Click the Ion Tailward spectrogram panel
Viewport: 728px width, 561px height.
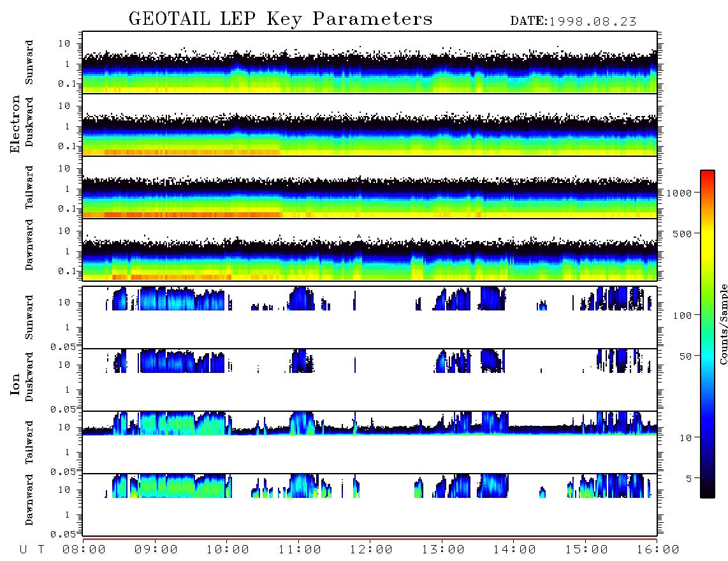click(370, 442)
